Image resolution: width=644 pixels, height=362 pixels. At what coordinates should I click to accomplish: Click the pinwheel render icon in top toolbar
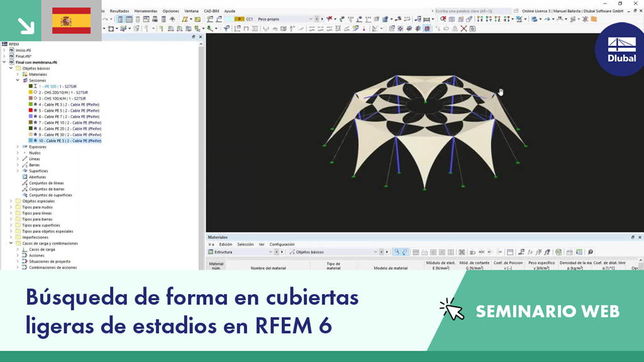172,19
